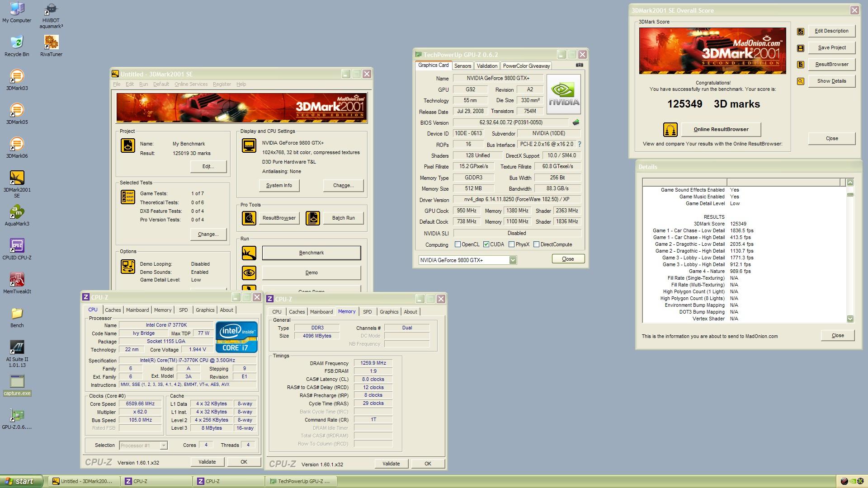The image size is (868, 488).
Task: Click the Benchmark button in 3DMark2001
Action: click(x=311, y=253)
